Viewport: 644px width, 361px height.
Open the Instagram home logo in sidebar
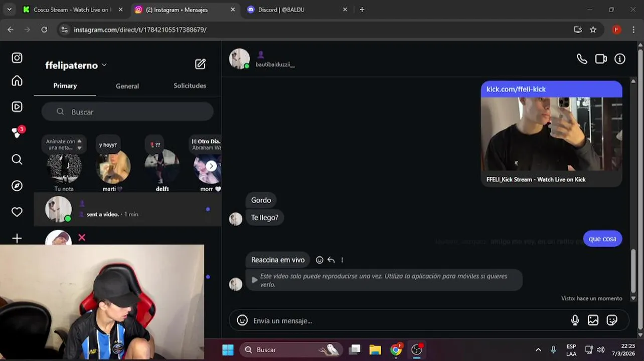coord(17,58)
